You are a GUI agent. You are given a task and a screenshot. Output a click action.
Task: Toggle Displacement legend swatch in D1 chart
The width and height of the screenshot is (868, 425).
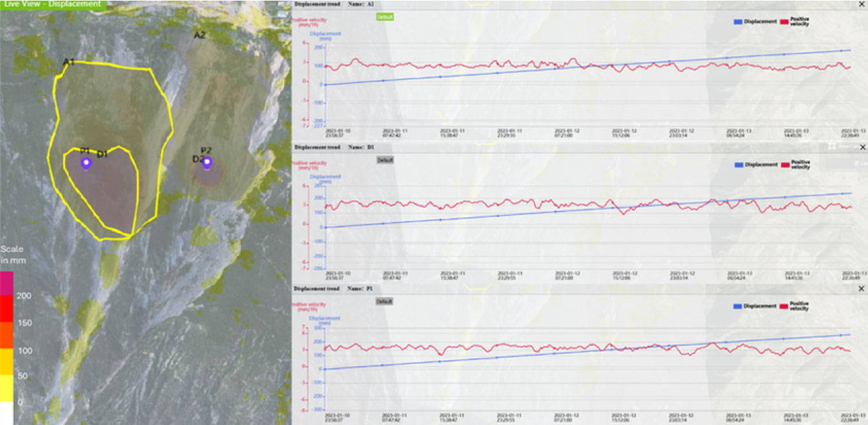739,165
